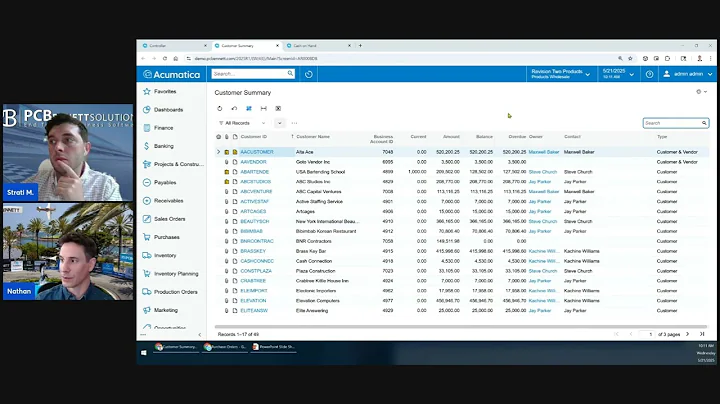Jump to the last page of records
Image resolution: width=720 pixels, height=404 pixels.
click(x=702, y=334)
